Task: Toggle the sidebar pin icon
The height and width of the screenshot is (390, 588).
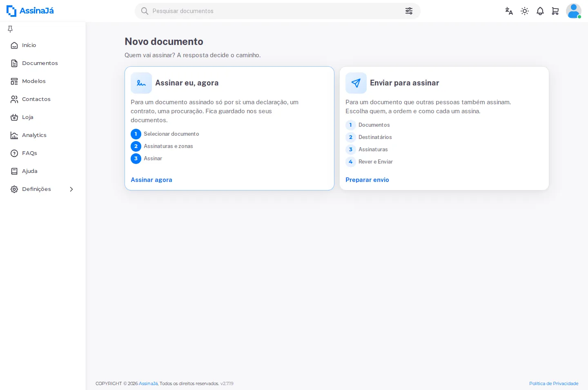Action: (x=10, y=29)
